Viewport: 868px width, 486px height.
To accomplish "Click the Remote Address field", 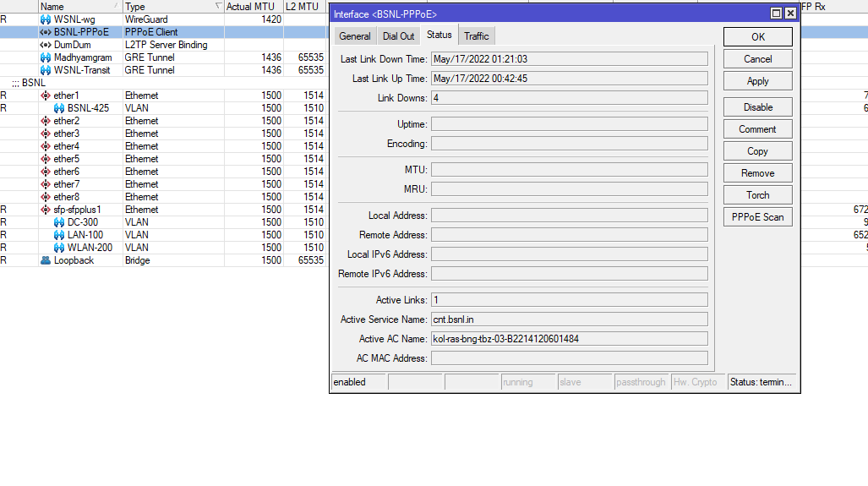I will [569, 235].
